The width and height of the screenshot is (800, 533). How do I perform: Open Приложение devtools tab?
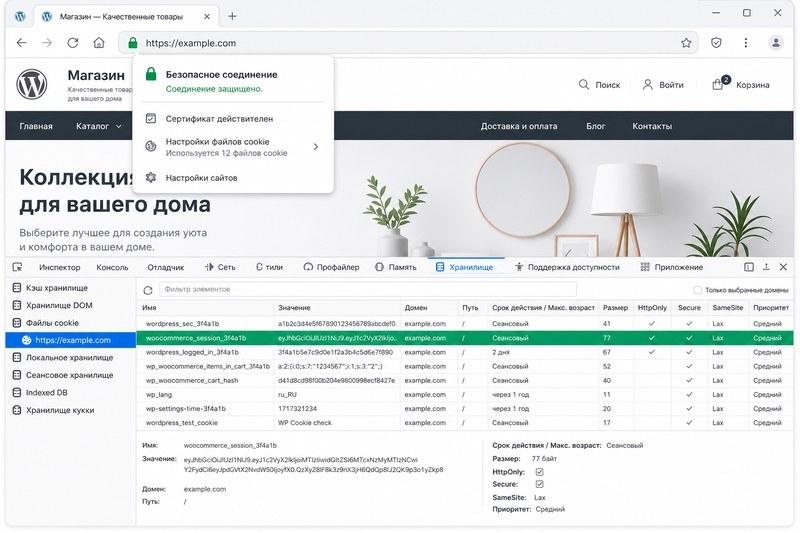tap(672, 267)
